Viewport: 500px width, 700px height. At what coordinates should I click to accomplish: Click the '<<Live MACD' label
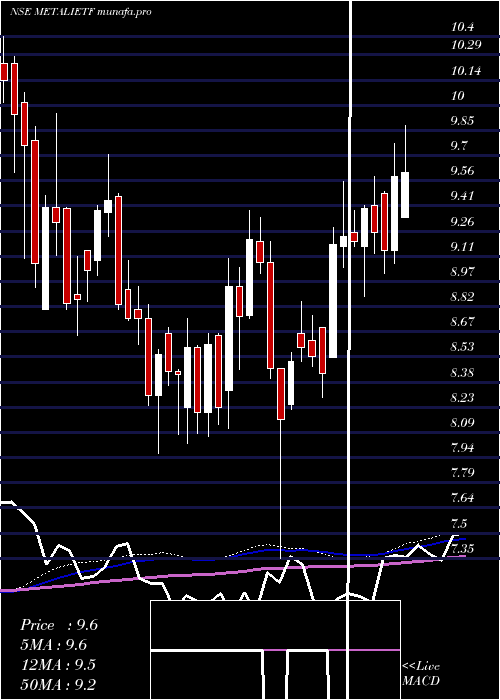click(x=421, y=674)
